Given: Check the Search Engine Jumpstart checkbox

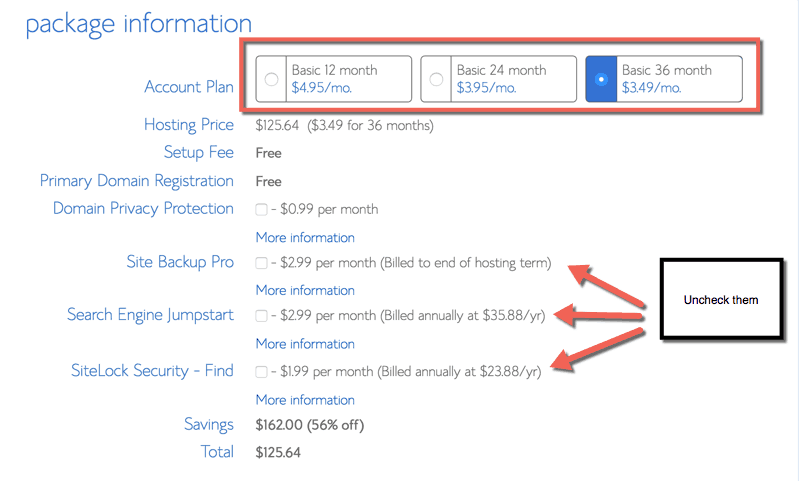Looking at the screenshot, I should (x=261, y=316).
